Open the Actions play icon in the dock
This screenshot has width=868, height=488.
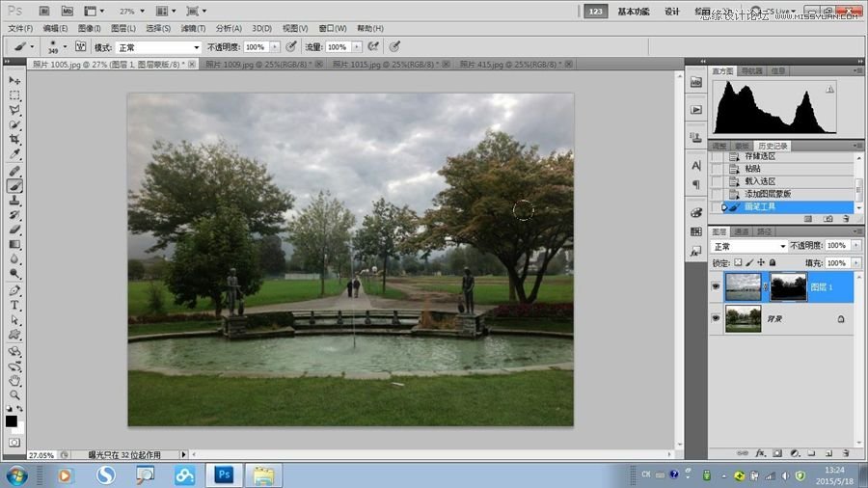pyautogui.click(x=696, y=110)
